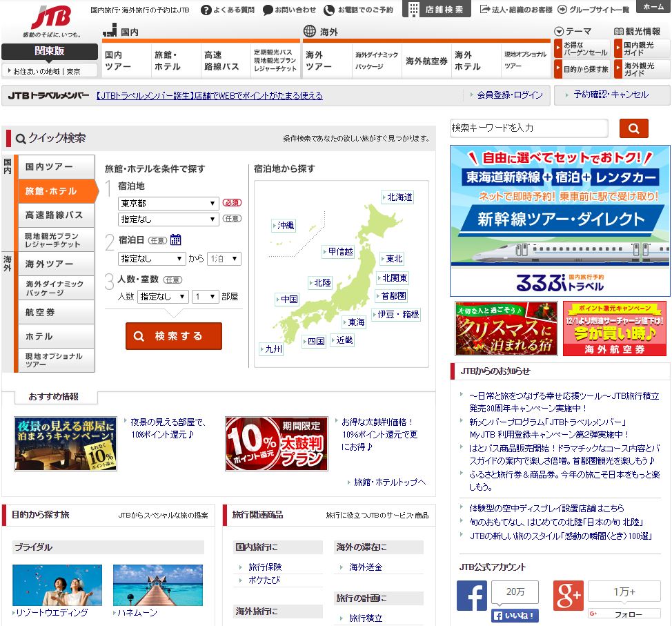The image size is (672, 626).
Task: Click the orange search magnifier button
Action: 634,128
